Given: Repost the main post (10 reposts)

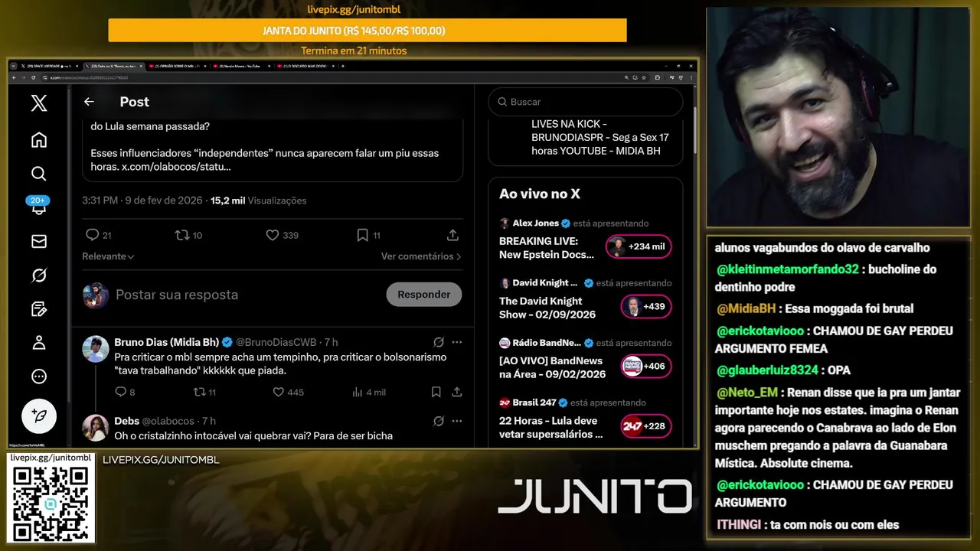Looking at the screenshot, I should 188,235.
